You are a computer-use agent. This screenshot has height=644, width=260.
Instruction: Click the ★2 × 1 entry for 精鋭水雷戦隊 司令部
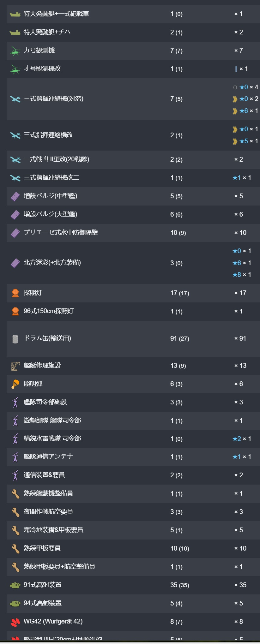click(242, 439)
